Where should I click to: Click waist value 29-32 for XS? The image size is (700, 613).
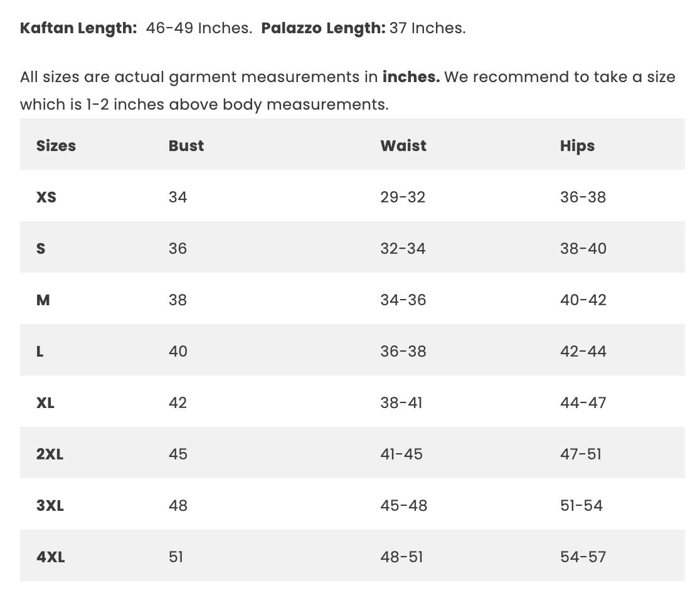click(403, 197)
